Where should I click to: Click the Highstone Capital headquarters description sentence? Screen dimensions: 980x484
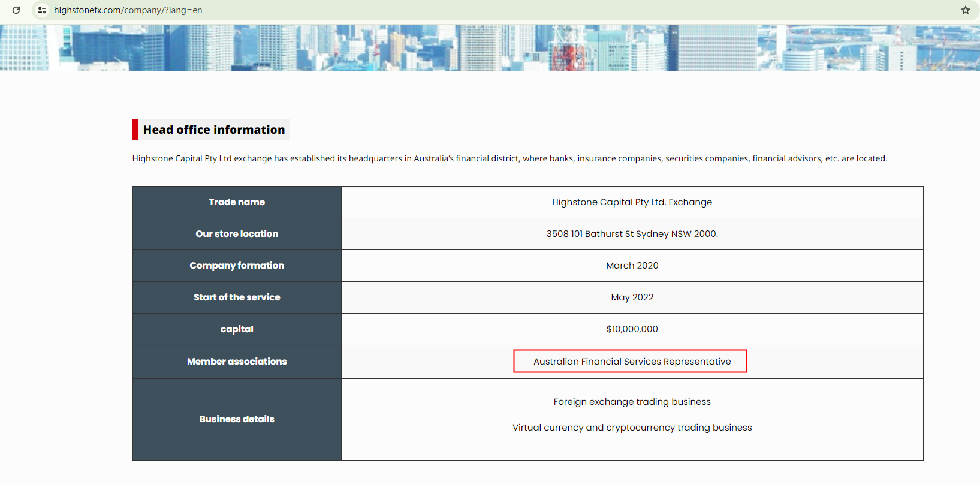(x=509, y=158)
